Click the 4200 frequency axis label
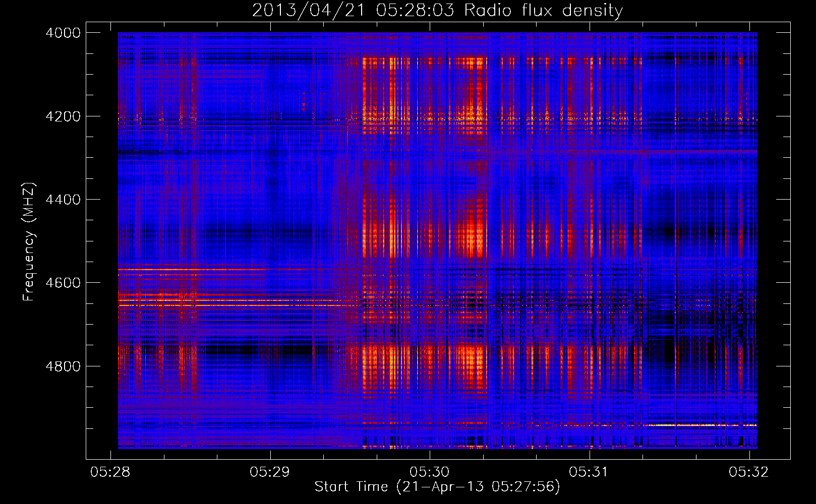This screenshot has width=816, height=504. (x=63, y=116)
